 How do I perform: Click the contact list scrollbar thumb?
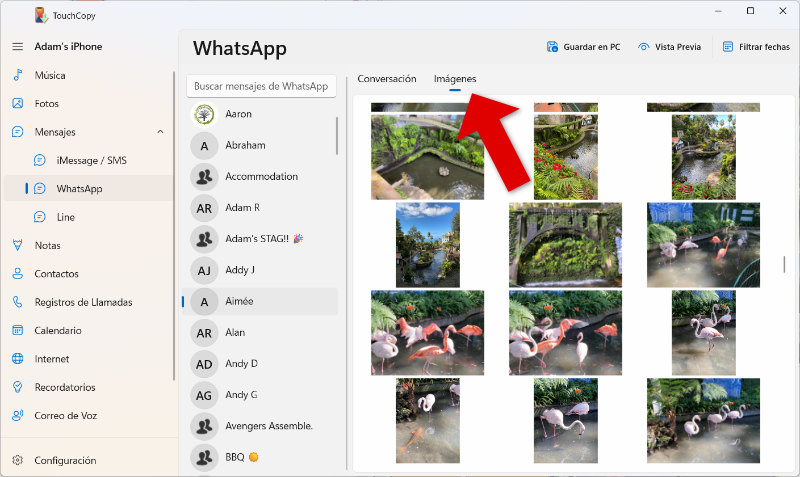coord(337,136)
